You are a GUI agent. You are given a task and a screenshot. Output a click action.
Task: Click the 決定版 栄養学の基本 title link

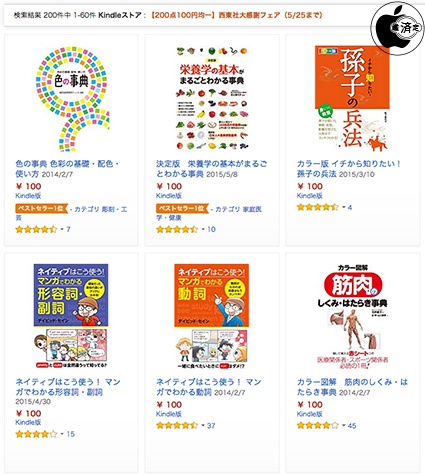point(211,169)
